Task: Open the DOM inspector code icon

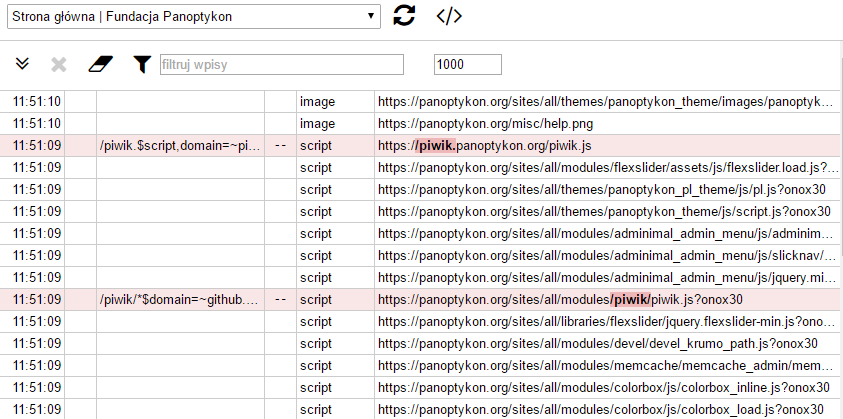Action: point(449,16)
